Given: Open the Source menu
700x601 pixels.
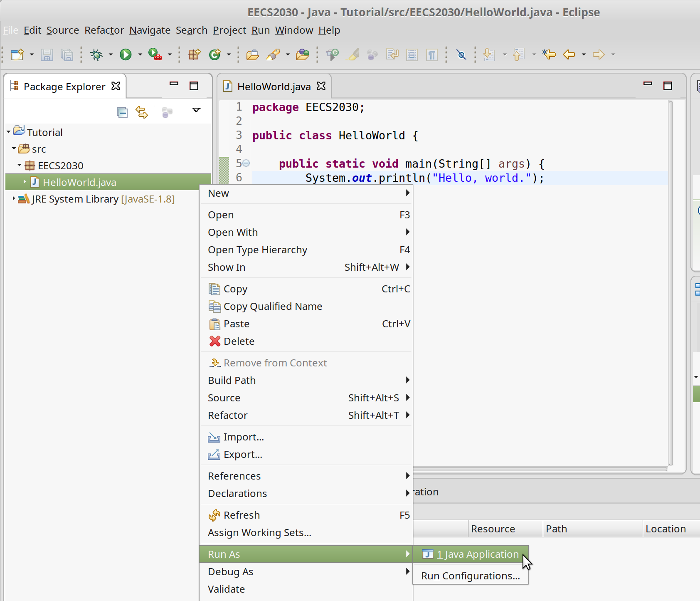Looking at the screenshot, I should (63, 30).
